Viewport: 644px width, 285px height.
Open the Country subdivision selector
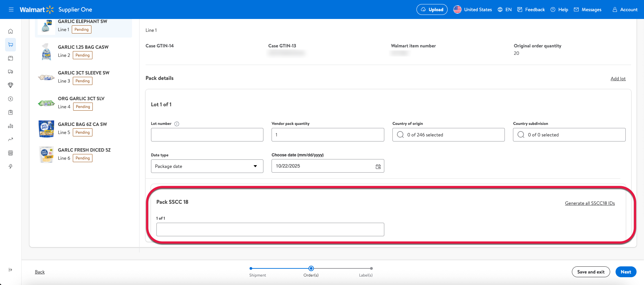569,135
